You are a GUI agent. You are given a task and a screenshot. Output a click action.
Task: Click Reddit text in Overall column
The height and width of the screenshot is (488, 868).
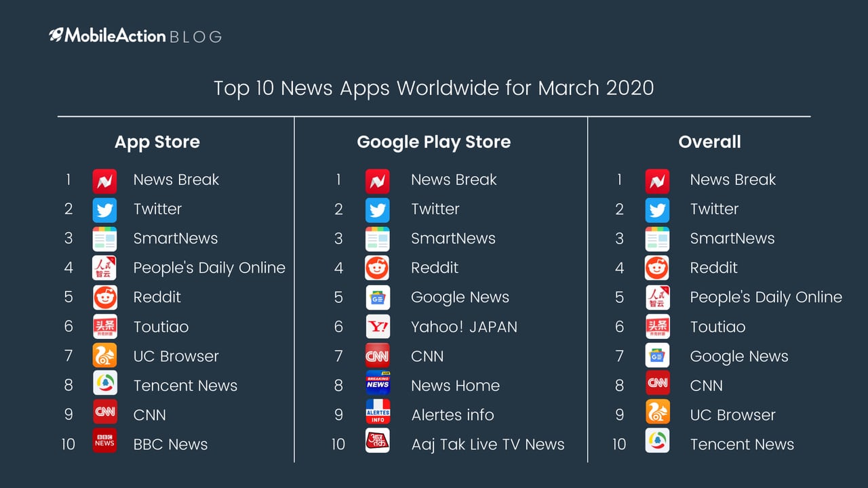click(714, 268)
